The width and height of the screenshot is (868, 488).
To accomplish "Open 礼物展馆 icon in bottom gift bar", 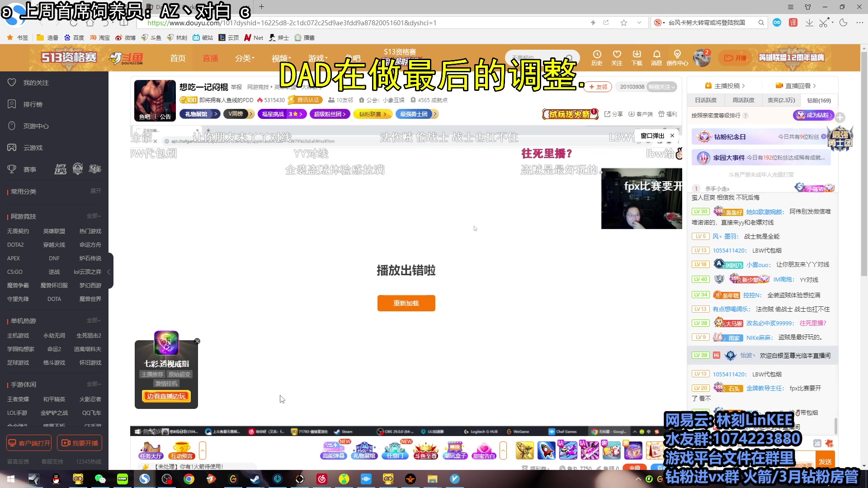I will pyautogui.click(x=364, y=450).
